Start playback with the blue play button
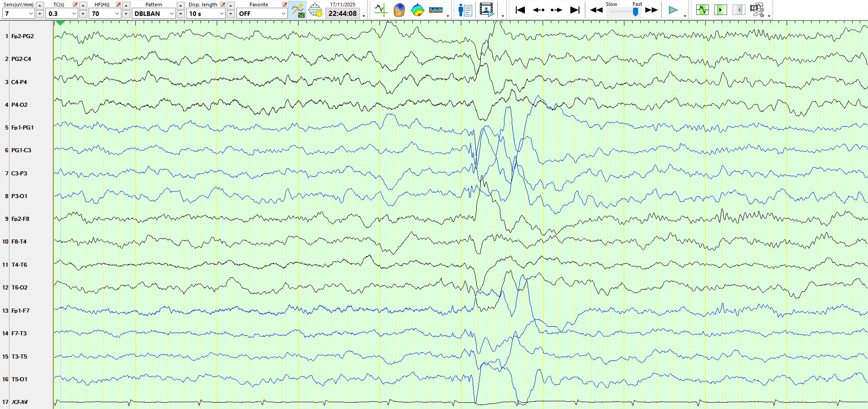Screen dimensions: 868x409 (x=673, y=10)
